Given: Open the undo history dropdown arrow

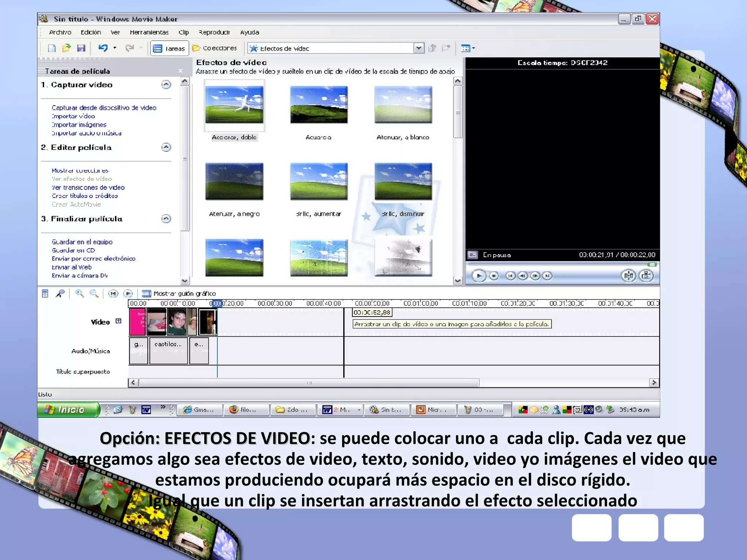Looking at the screenshot, I should point(115,48).
